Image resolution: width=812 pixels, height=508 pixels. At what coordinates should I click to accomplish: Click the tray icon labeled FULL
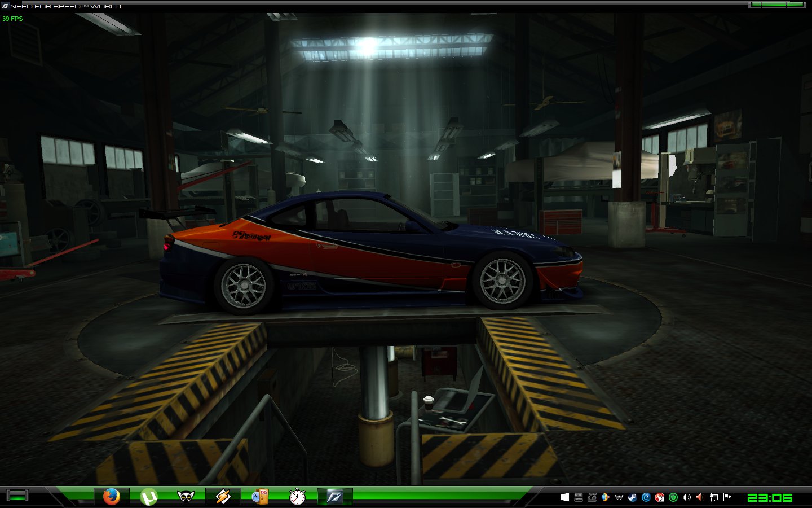579,497
